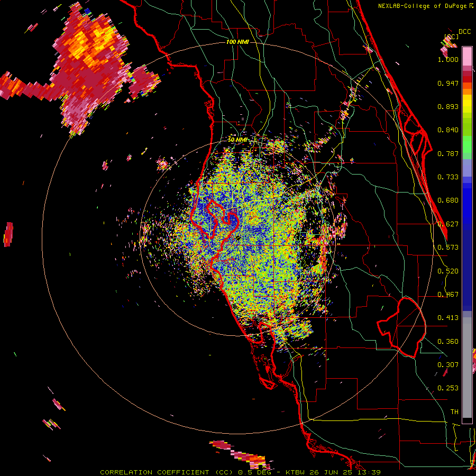The width and height of the screenshot is (476, 476).
Task: Click the TH label at the legend bottom
Action: [x=454, y=412]
